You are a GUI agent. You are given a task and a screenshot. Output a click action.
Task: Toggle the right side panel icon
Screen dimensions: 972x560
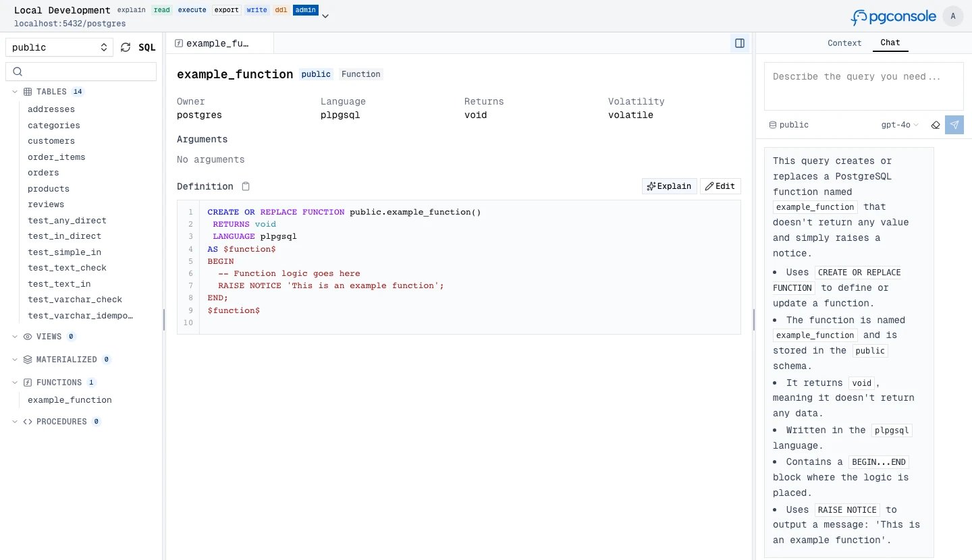tap(740, 43)
